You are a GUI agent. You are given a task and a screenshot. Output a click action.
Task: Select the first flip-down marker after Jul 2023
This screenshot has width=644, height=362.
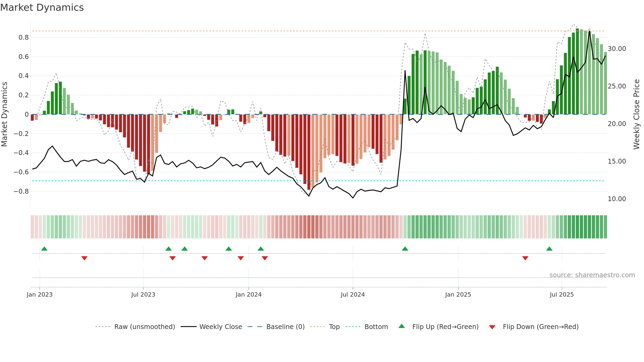[x=173, y=258]
